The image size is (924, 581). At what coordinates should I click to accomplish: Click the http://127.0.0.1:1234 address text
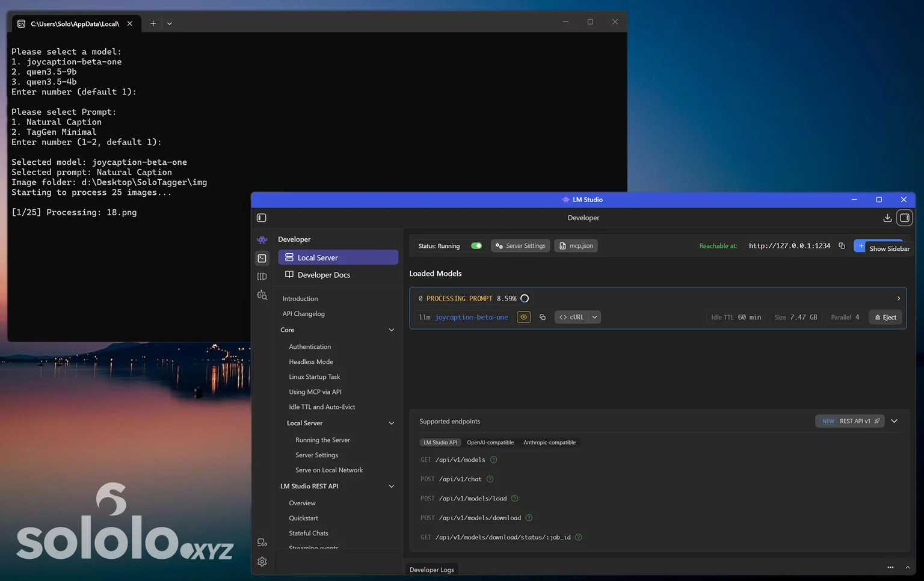[789, 246]
